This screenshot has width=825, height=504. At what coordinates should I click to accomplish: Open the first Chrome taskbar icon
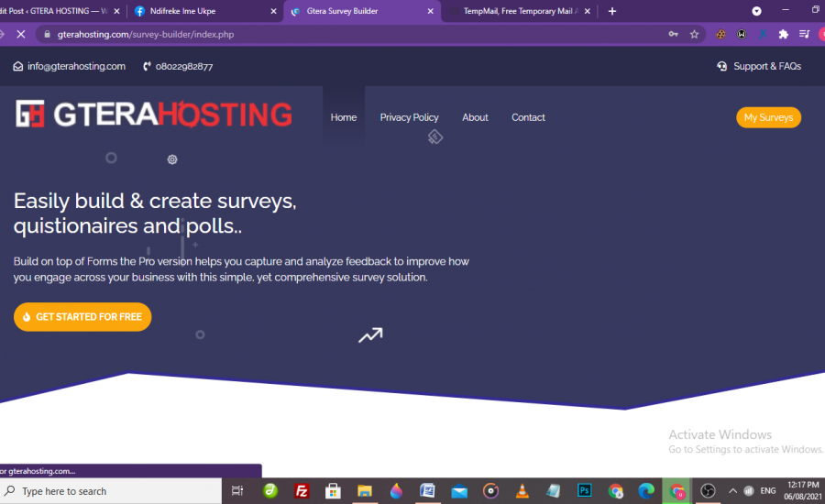click(616, 491)
